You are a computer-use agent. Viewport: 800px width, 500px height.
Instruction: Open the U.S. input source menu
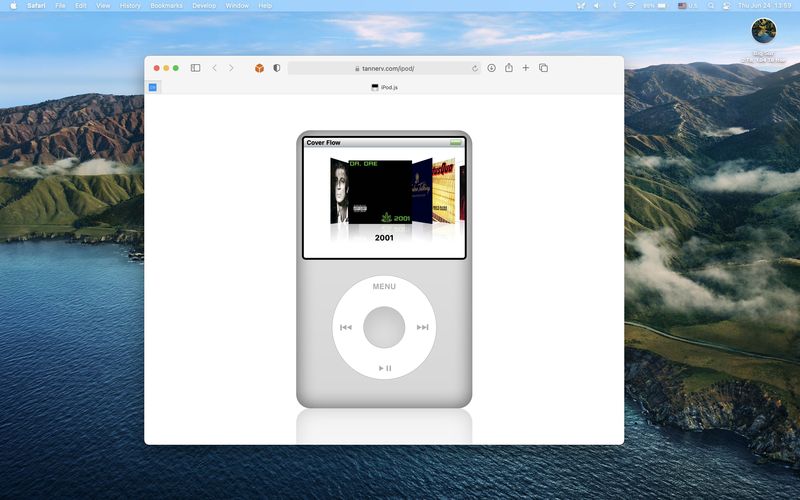[687, 6]
